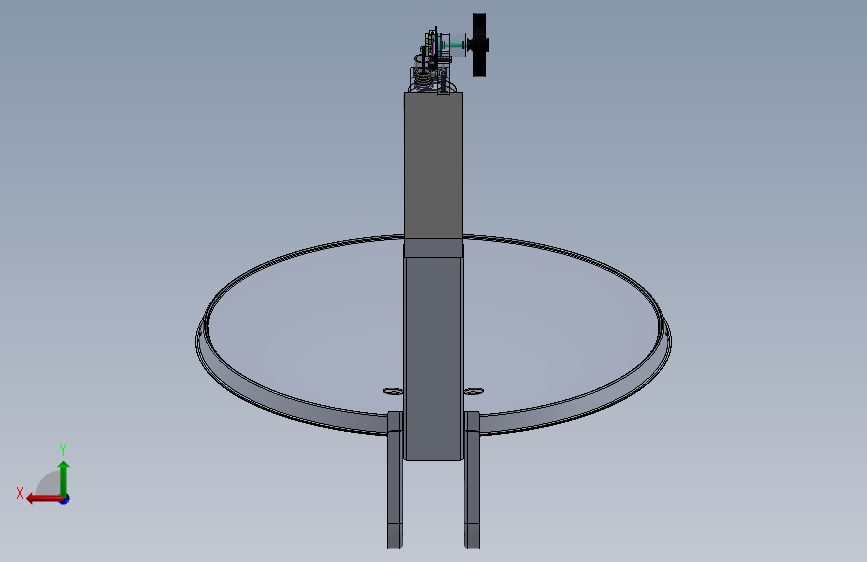Select the left support leg of the model
Image resolution: width=867 pixels, height=562 pixels.
point(395,480)
